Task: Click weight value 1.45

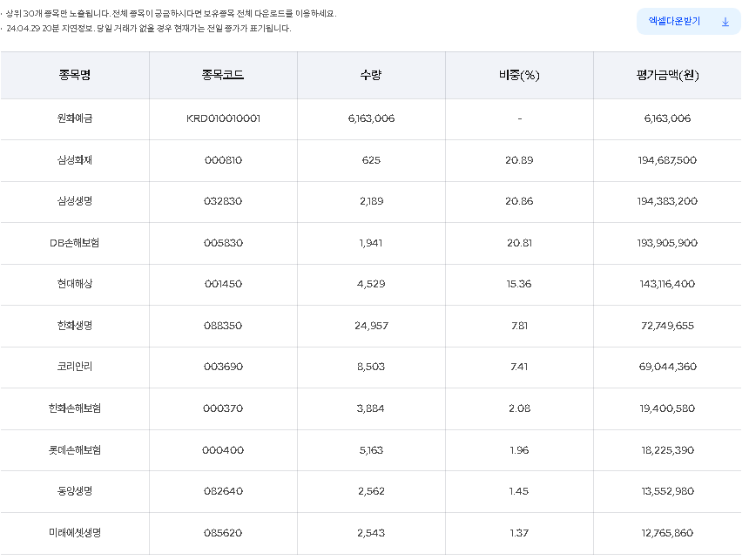Action: (519, 491)
